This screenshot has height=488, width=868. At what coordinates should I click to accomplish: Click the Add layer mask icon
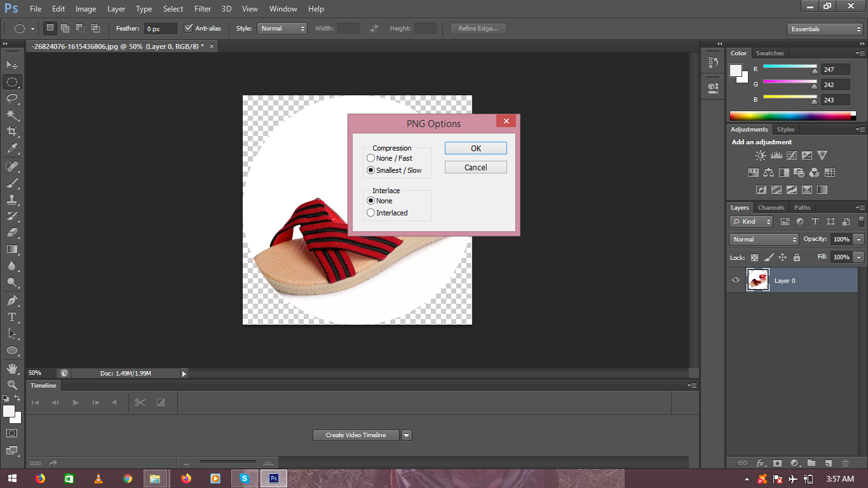pos(776,463)
